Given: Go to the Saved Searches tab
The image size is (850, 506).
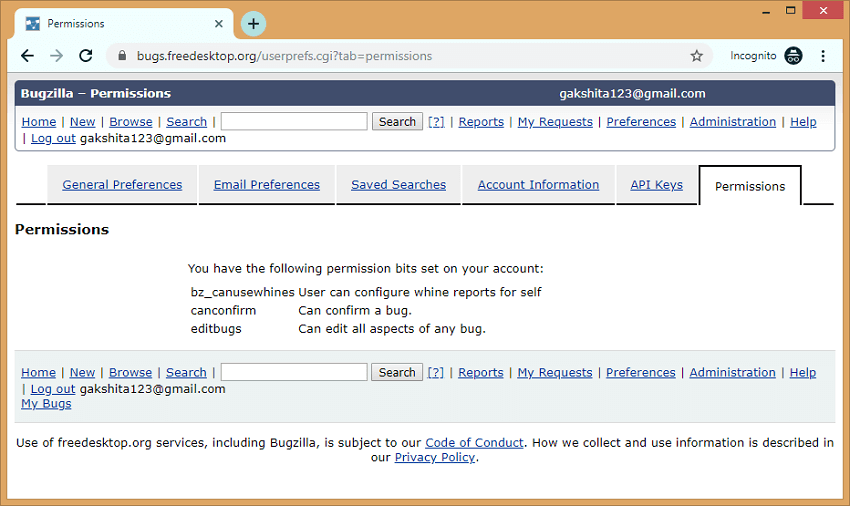Looking at the screenshot, I should point(398,185).
